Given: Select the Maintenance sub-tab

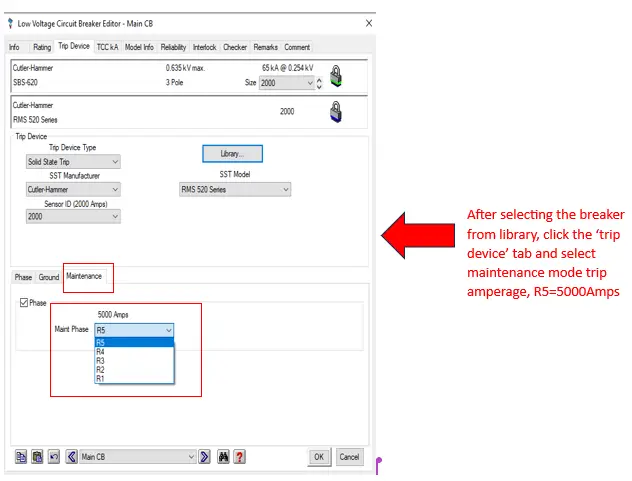Looking at the screenshot, I should tap(84, 276).
